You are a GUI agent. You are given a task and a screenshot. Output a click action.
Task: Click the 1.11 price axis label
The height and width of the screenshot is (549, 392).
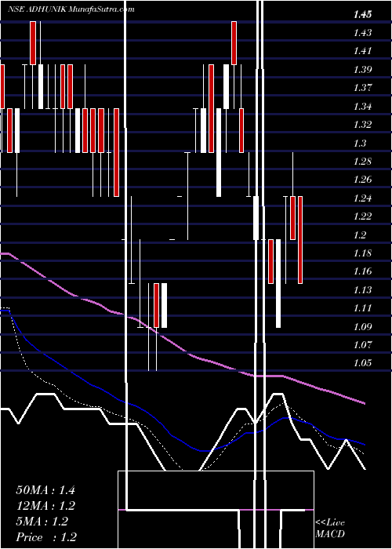tap(362, 308)
